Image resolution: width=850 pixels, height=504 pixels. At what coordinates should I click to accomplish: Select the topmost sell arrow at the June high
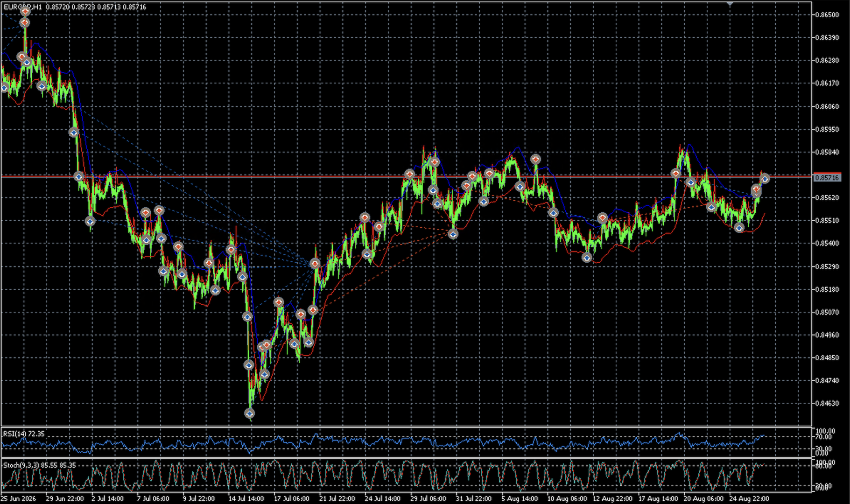25,11
